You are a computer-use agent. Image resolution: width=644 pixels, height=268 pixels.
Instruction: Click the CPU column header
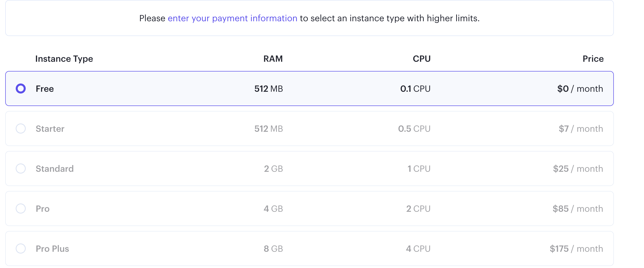tap(422, 59)
